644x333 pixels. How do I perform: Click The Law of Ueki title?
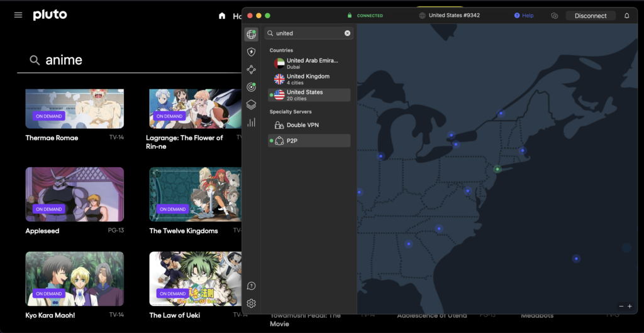[175, 315]
